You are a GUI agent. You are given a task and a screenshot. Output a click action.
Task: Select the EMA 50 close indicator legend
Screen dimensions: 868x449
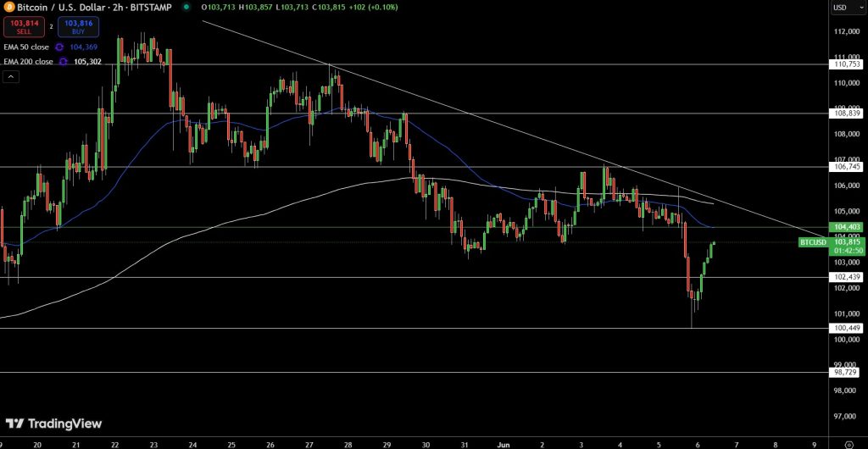(x=27, y=47)
